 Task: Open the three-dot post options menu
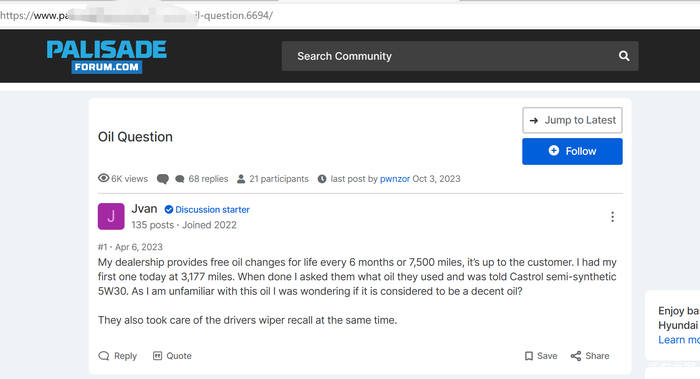pyautogui.click(x=612, y=217)
